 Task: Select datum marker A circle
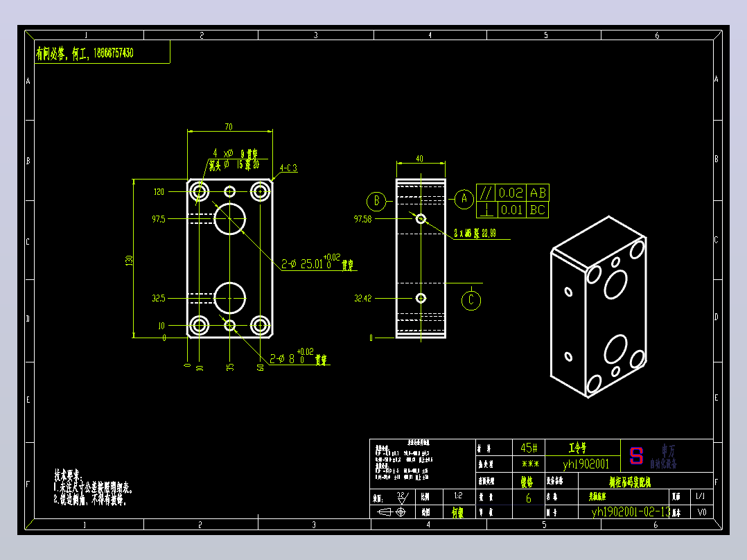[464, 199]
